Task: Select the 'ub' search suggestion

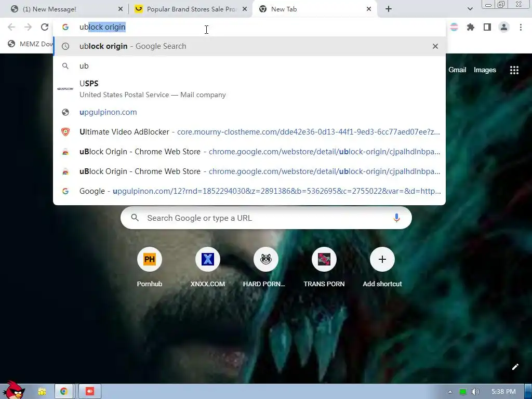Action: (249, 66)
